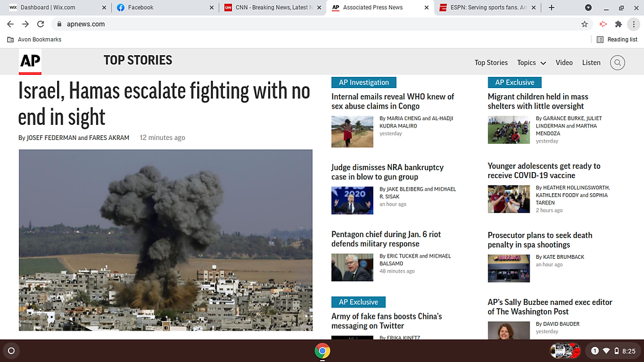Open the notification count badge in tray
Viewport: 644px width, 362px height.
[x=594, y=351]
